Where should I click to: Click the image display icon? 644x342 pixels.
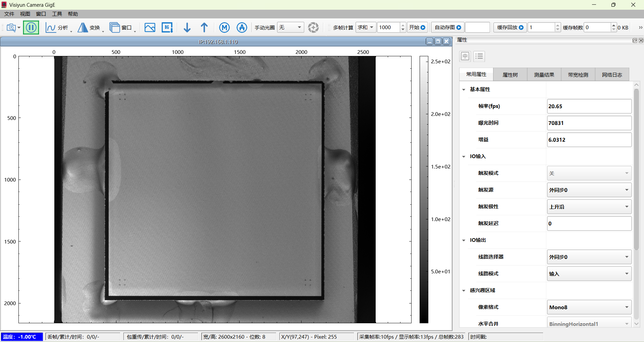click(150, 27)
